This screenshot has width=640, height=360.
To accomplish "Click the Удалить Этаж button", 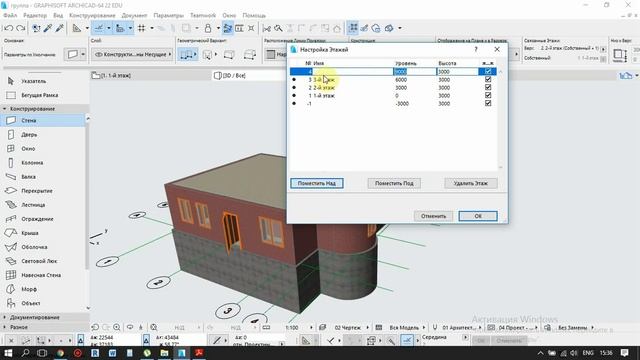I will point(471,183).
